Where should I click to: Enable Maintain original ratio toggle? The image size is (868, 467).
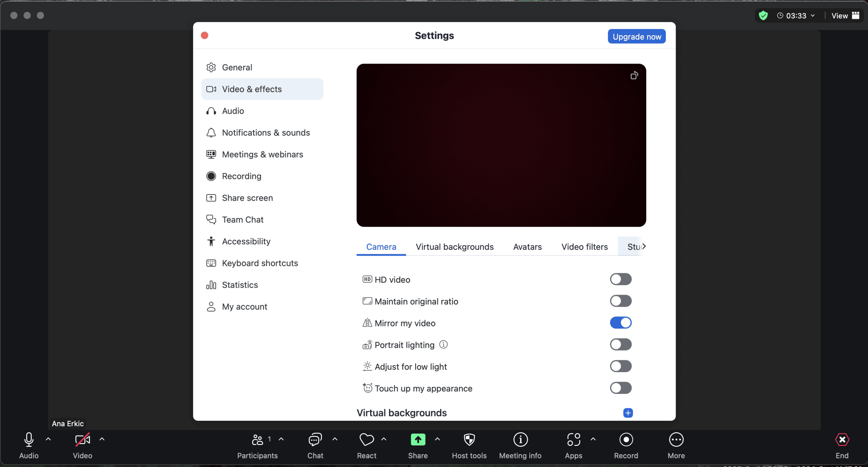(x=621, y=301)
